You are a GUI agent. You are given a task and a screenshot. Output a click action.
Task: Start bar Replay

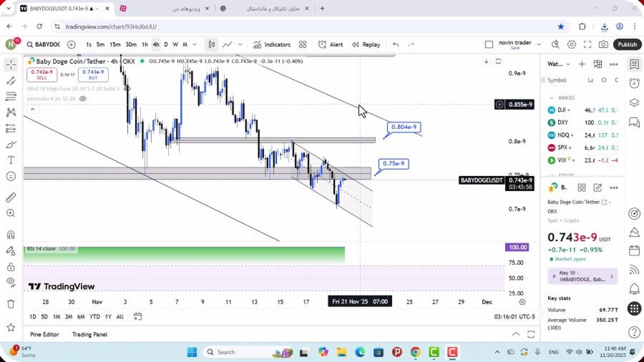click(x=366, y=45)
